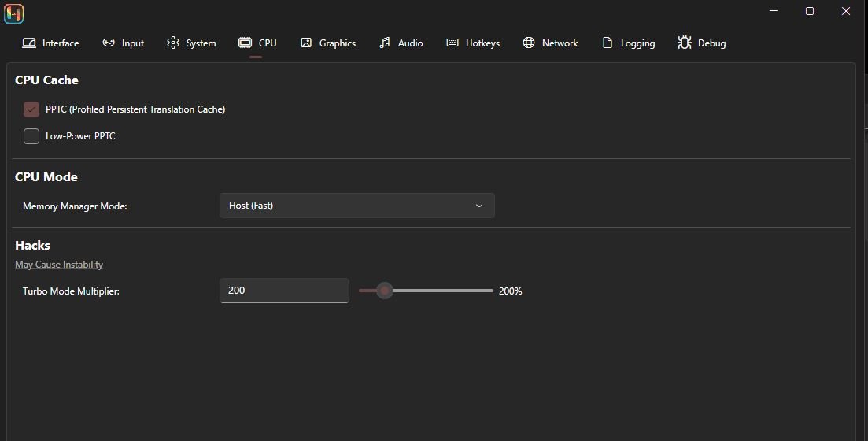
Task: Click the Turbo Mode Multiplier label
Action: [71, 291]
